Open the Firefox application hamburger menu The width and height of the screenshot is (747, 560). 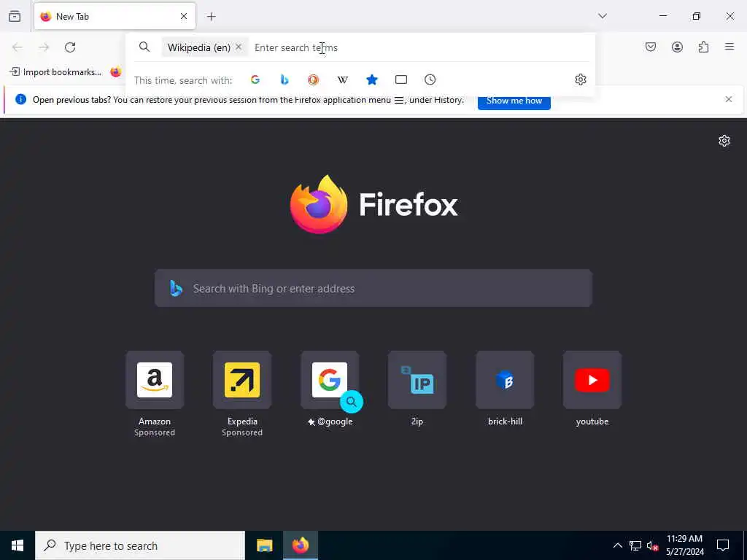[729, 47]
